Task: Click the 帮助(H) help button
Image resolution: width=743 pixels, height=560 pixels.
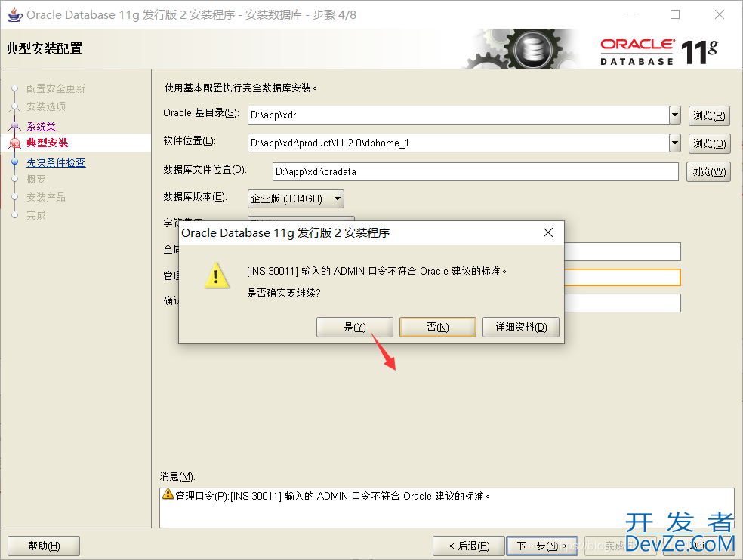Action: click(44, 546)
